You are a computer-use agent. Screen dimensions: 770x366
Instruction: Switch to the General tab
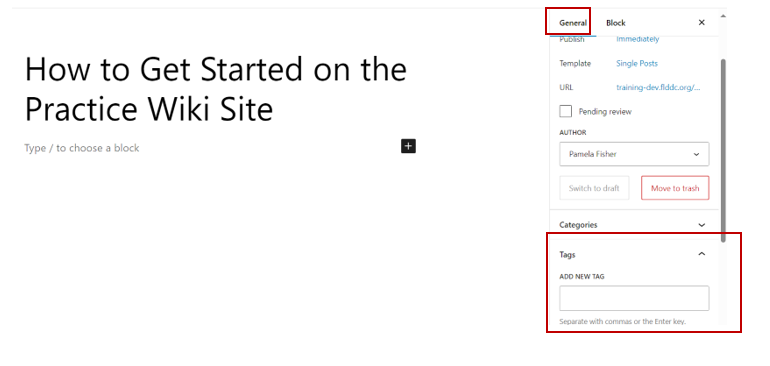(x=573, y=23)
